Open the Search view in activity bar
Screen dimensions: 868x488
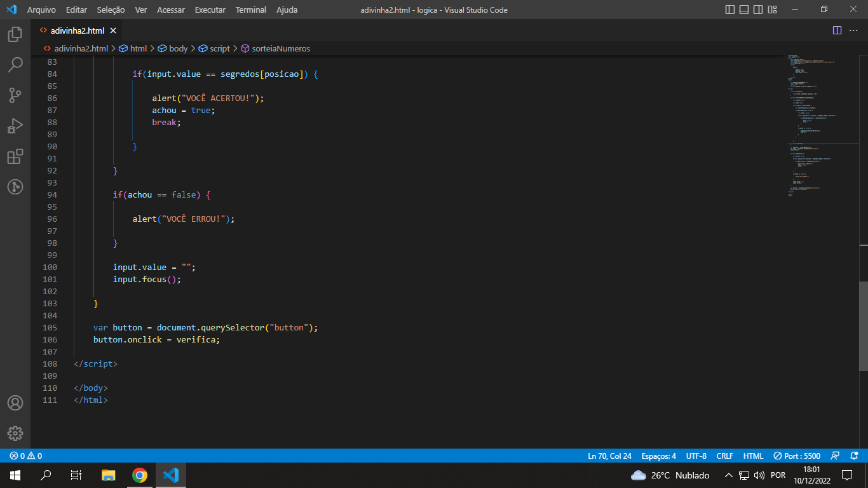point(15,65)
